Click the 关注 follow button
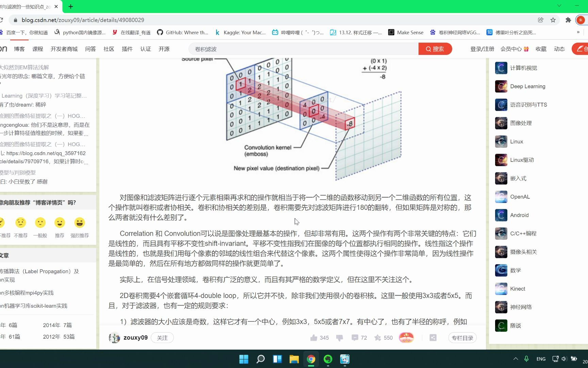The height and width of the screenshot is (368, 588). click(162, 338)
